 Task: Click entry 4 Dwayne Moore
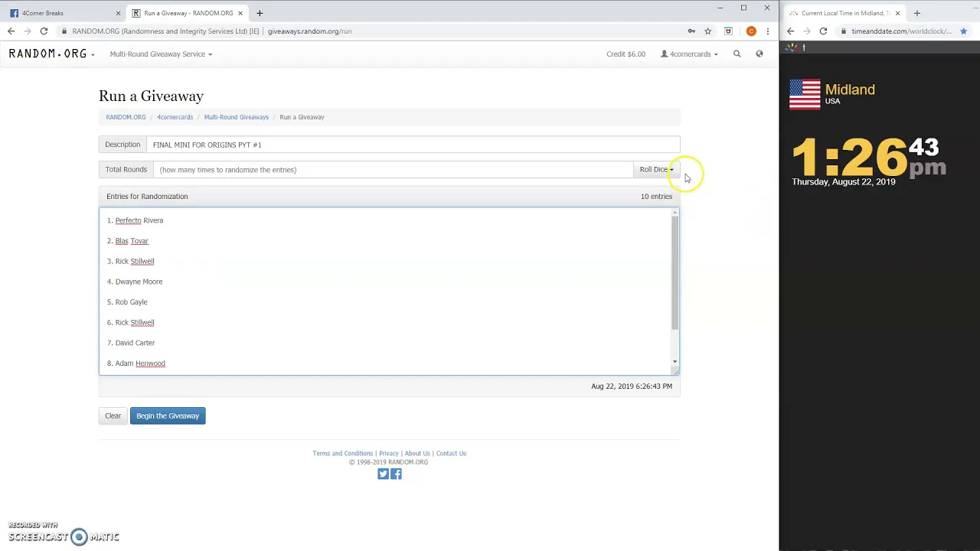[x=135, y=282]
